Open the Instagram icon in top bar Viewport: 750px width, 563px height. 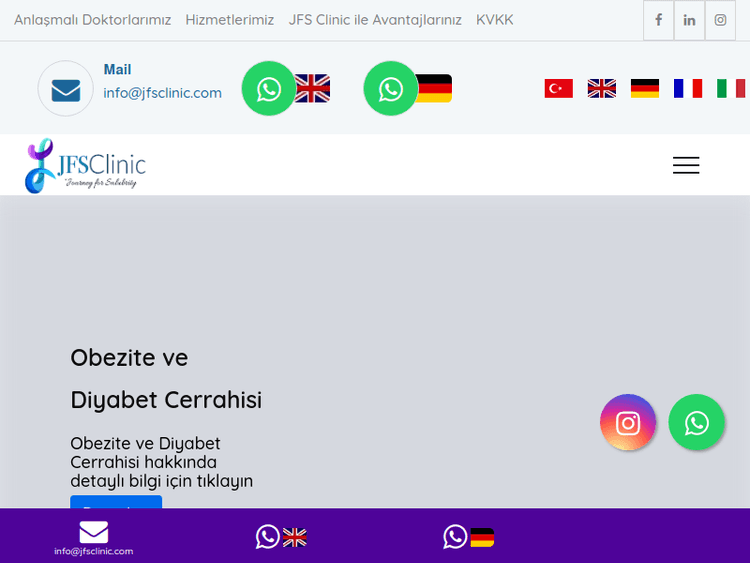coord(720,20)
